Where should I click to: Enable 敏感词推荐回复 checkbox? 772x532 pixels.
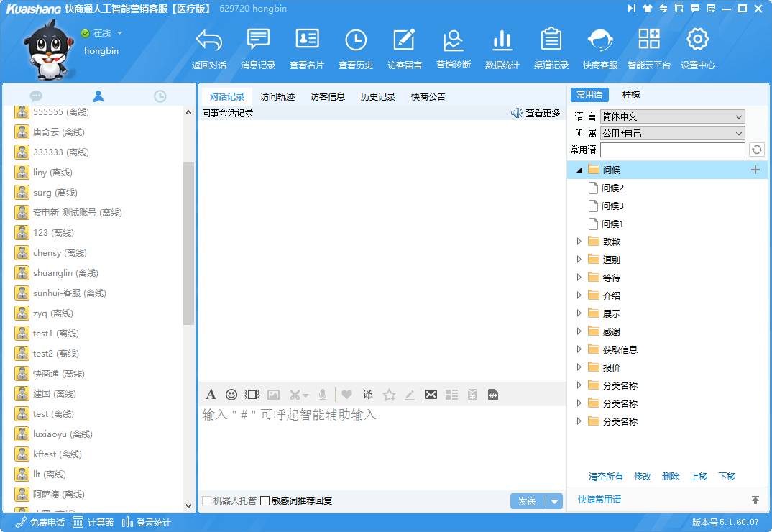(265, 501)
